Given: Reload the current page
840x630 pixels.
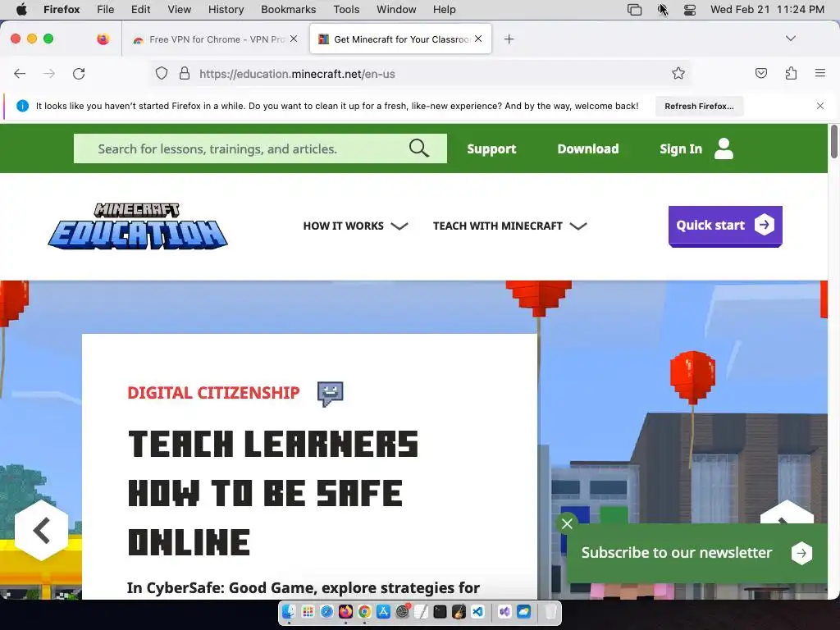Looking at the screenshot, I should pyautogui.click(x=79, y=73).
